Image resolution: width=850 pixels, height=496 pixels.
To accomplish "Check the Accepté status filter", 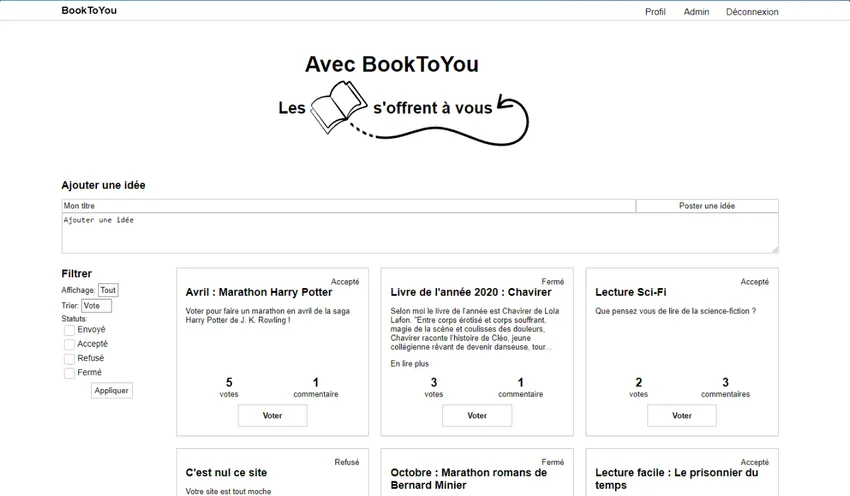I will point(69,345).
